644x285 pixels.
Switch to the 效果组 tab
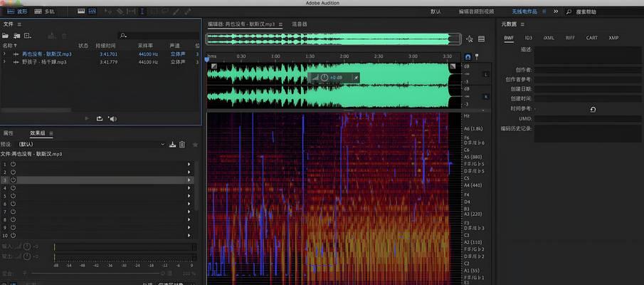(x=38, y=133)
